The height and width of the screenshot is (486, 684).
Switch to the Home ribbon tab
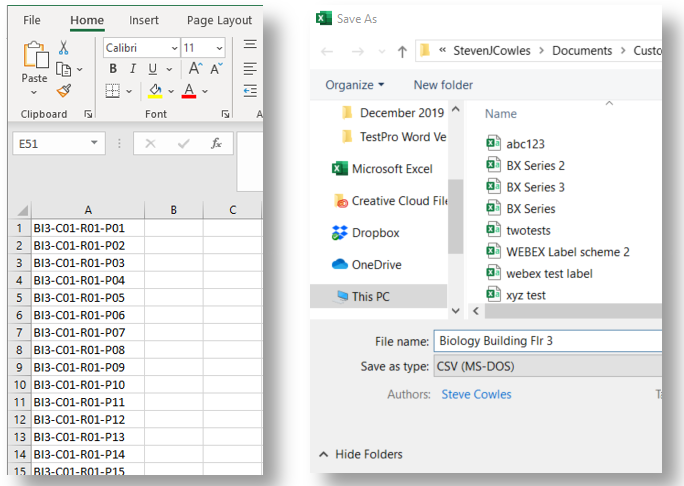point(87,20)
